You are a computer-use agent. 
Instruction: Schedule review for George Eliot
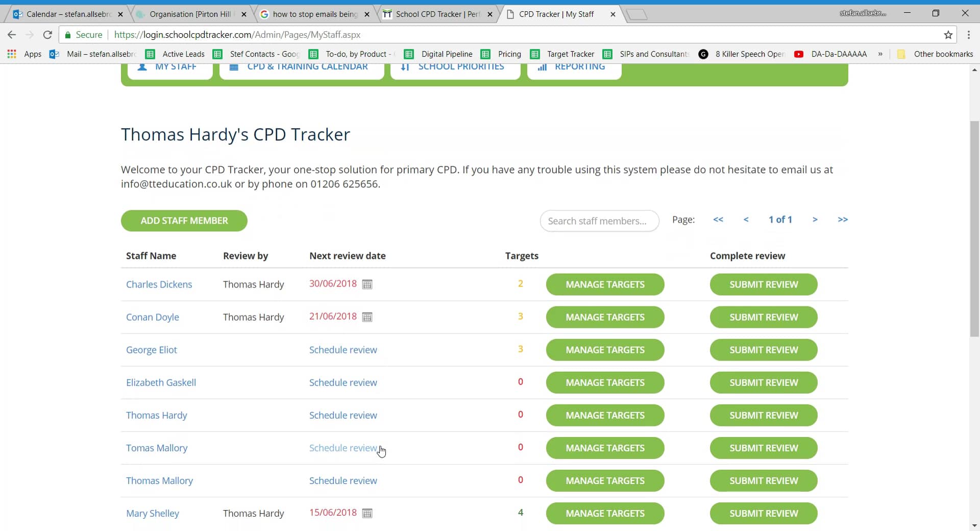pos(343,350)
